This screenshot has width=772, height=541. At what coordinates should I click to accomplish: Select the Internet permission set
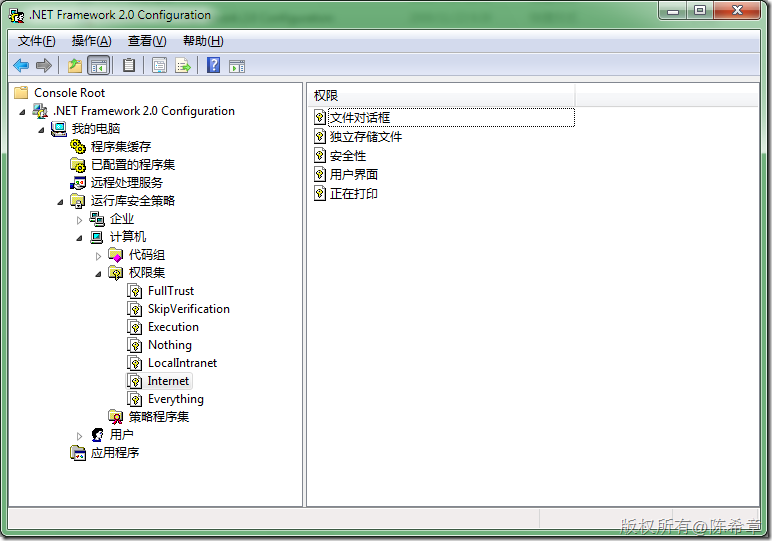click(168, 381)
